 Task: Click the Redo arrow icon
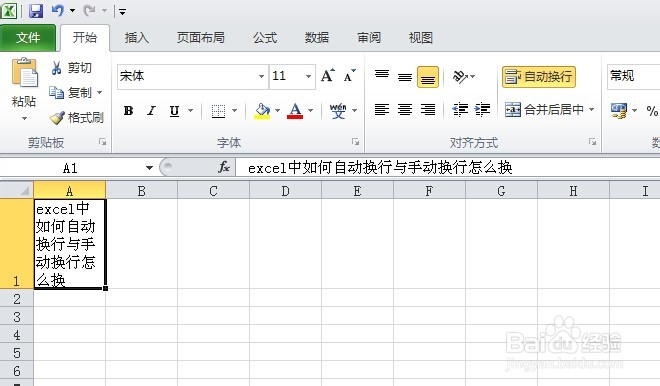pos(89,11)
